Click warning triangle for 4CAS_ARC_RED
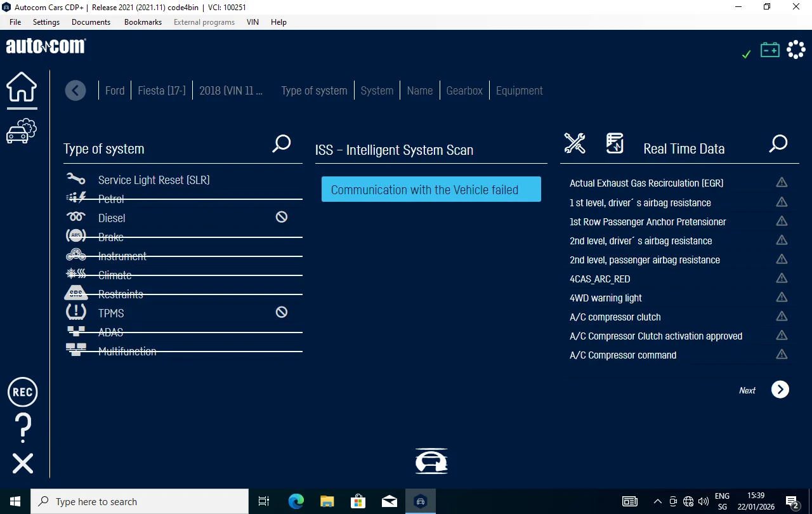This screenshot has height=514, width=812. click(782, 278)
